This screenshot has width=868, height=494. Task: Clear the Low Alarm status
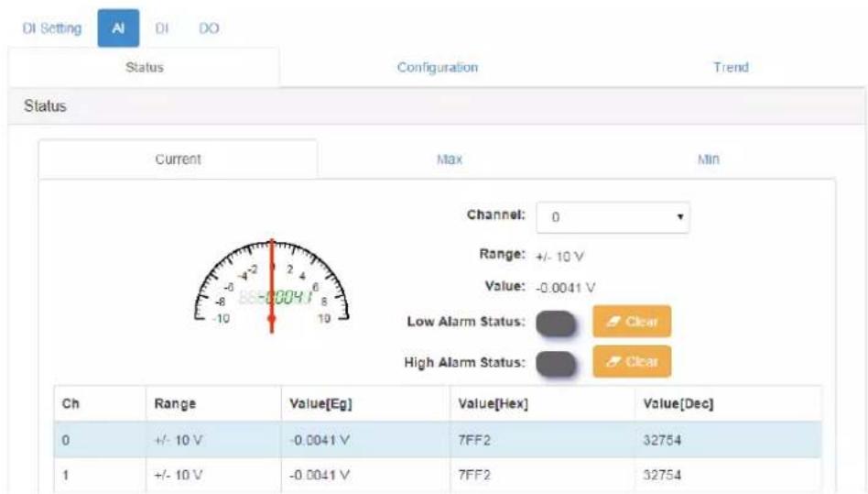pos(632,321)
